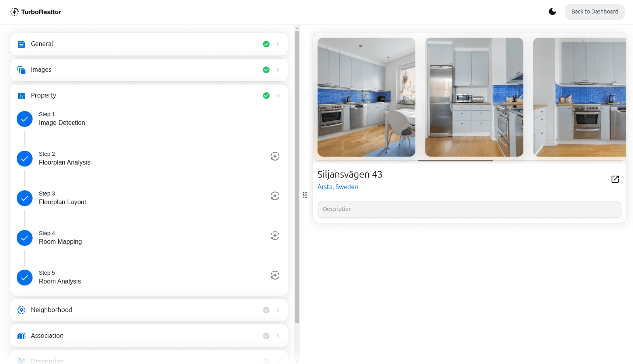Click the Step 5 Room Analysis checkmark
633x364 pixels.
(25, 278)
